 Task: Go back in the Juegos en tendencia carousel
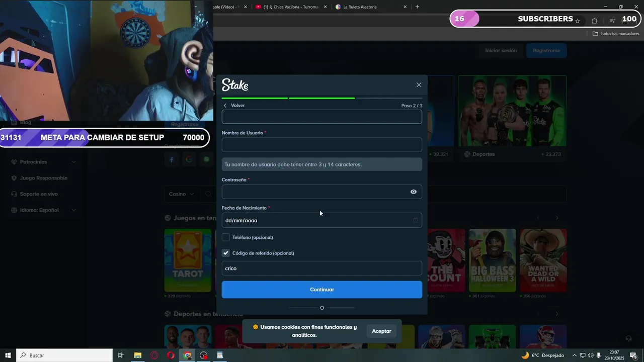pyautogui.click(x=538, y=218)
